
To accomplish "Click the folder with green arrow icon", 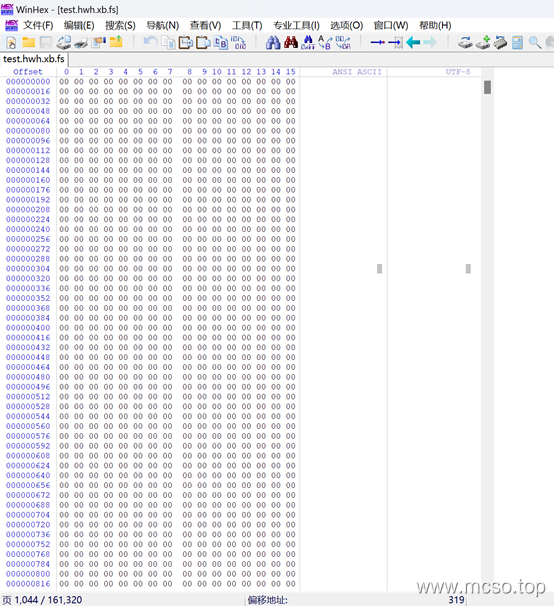I will (116, 42).
